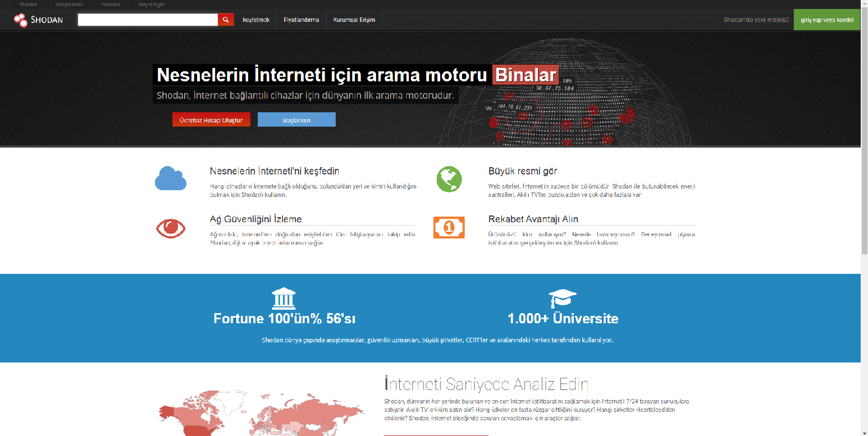This screenshot has width=868, height=436.
Task: Select 'Hepsini gör' in the top strip
Action: [152, 4]
